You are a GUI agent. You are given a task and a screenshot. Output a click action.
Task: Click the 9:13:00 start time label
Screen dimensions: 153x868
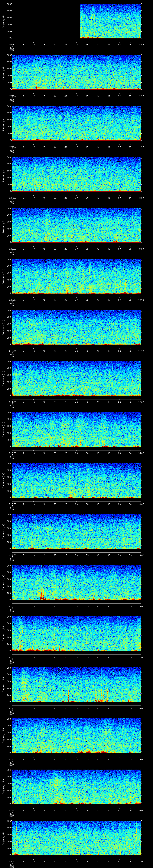click(x=12, y=504)
